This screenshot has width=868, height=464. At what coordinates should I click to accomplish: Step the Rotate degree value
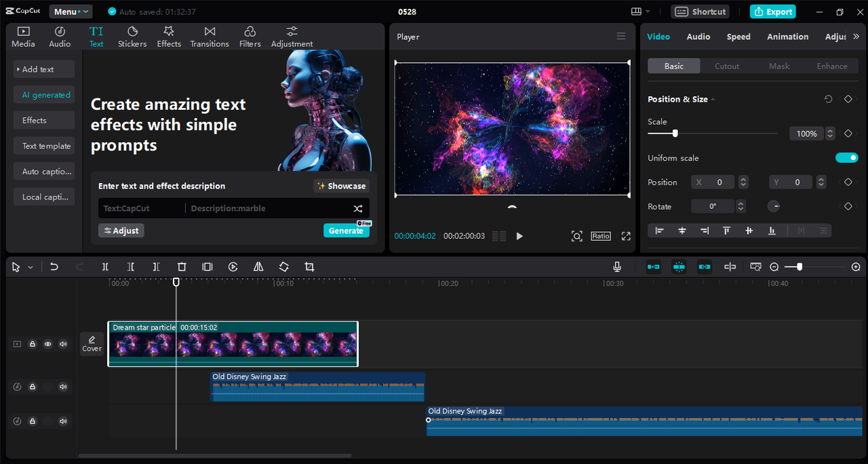pos(741,206)
